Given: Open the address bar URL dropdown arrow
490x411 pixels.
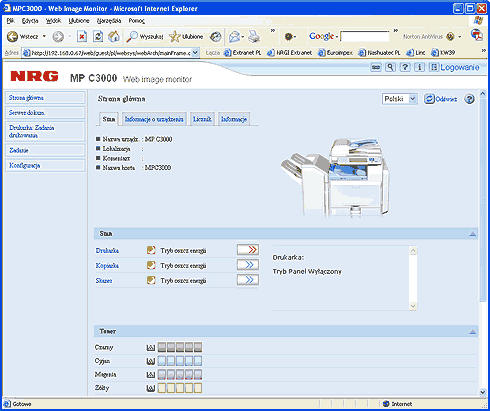Looking at the screenshot, I should (195, 53).
